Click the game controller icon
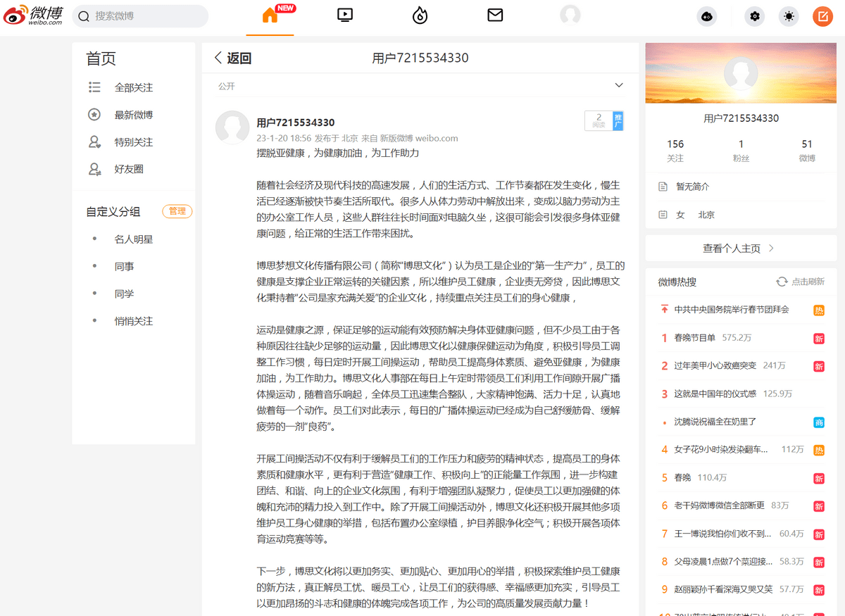Viewport: 845px width, 616px height. pos(706,16)
